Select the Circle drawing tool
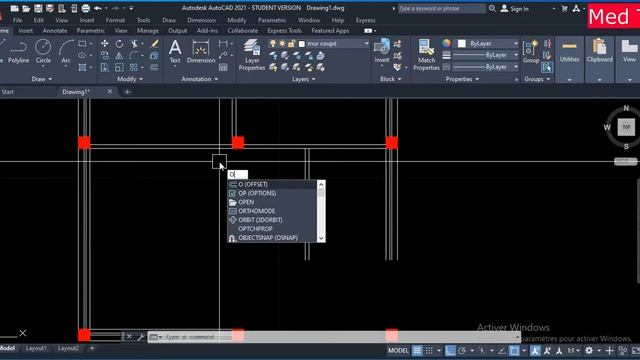 (43, 52)
